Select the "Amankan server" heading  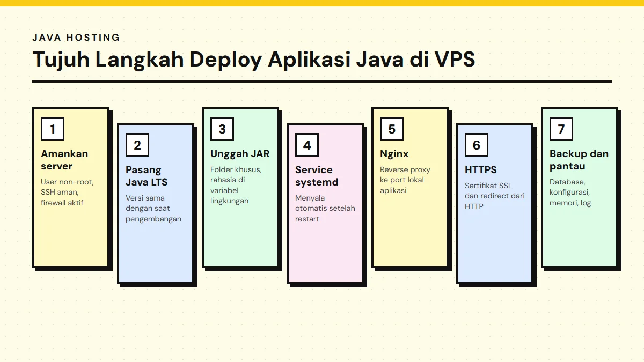pos(64,160)
